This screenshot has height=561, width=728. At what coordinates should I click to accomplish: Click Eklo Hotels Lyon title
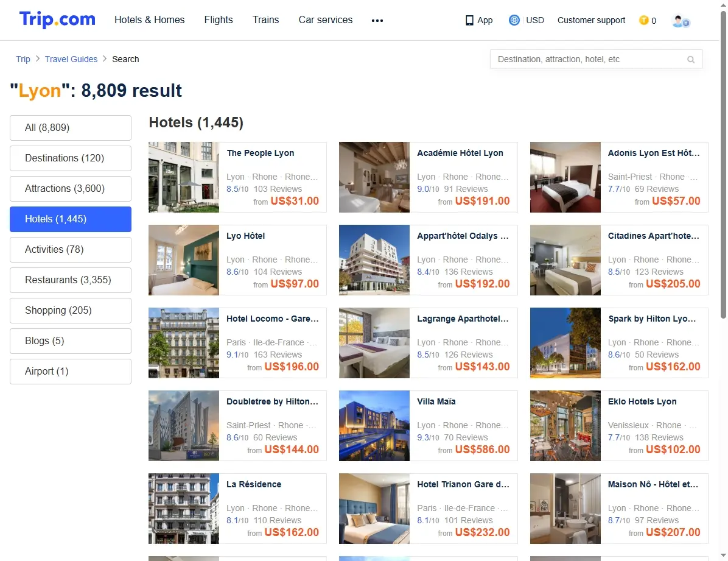coord(642,401)
